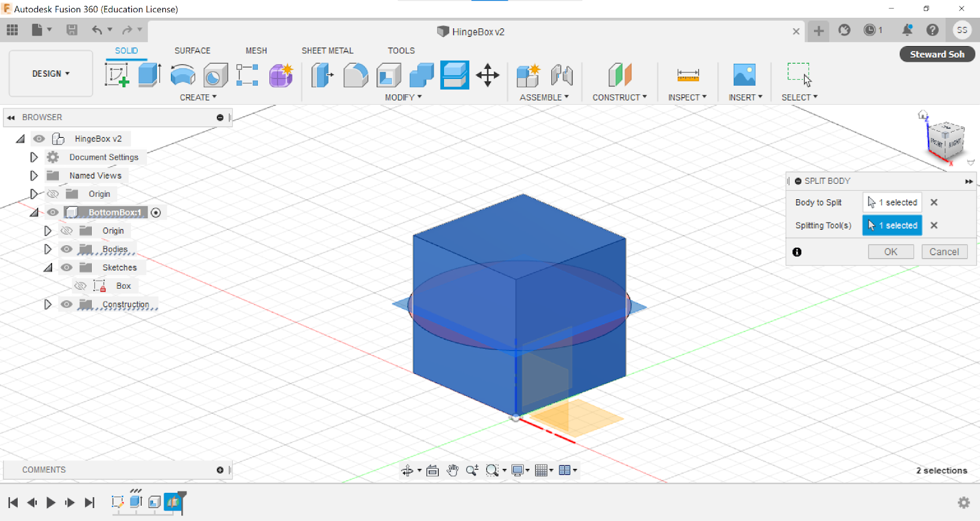980x521 pixels.
Task: Select the Revolve tool
Action: click(x=183, y=75)
